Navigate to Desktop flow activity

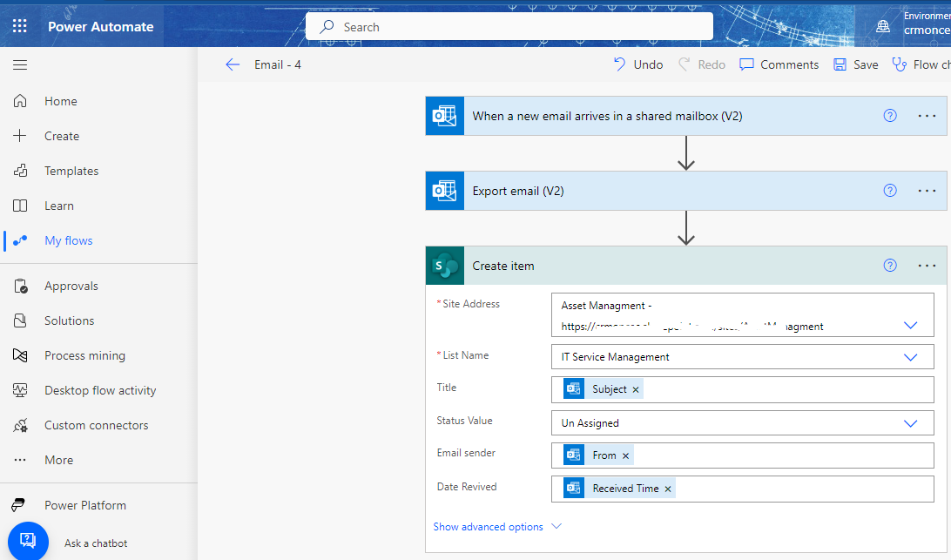coord(99,390)
